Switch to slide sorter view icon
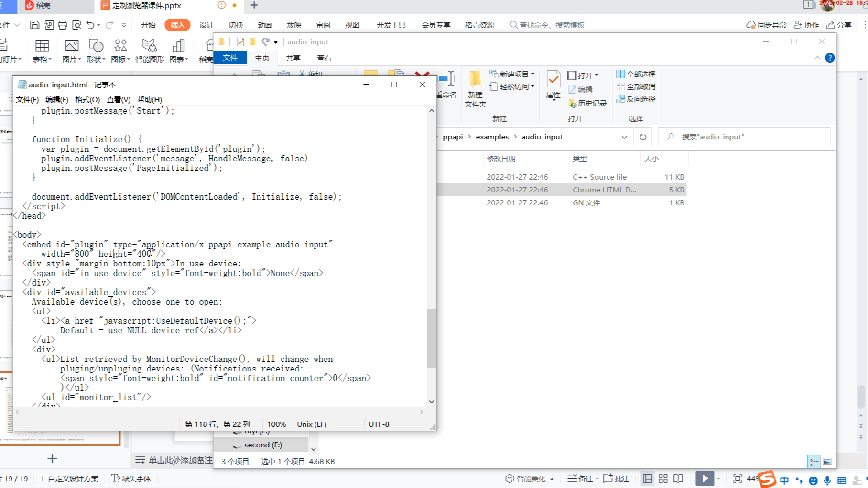Viewport: 868px width, 488px height. 663,478
